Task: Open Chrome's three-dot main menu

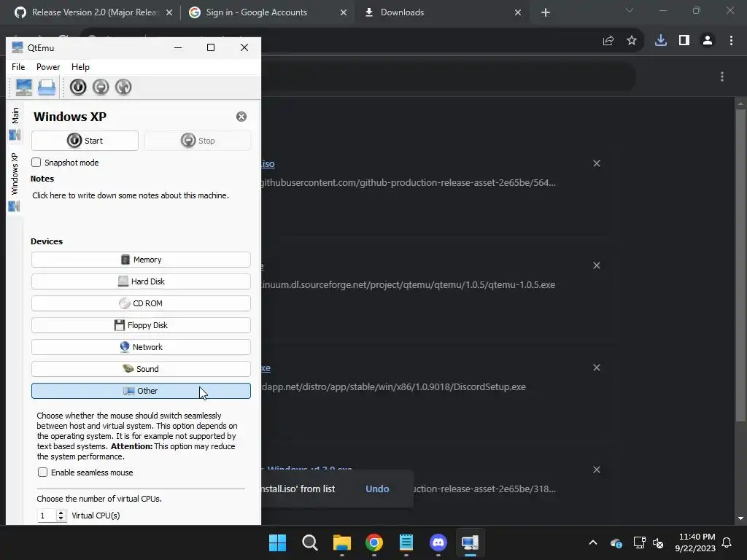Action: click(731, 41)
